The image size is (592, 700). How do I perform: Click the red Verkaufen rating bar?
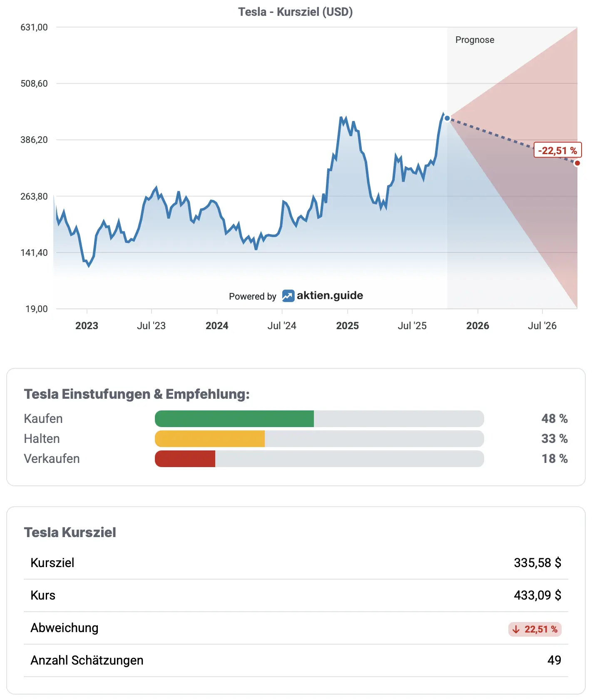[x=185, y=459]
